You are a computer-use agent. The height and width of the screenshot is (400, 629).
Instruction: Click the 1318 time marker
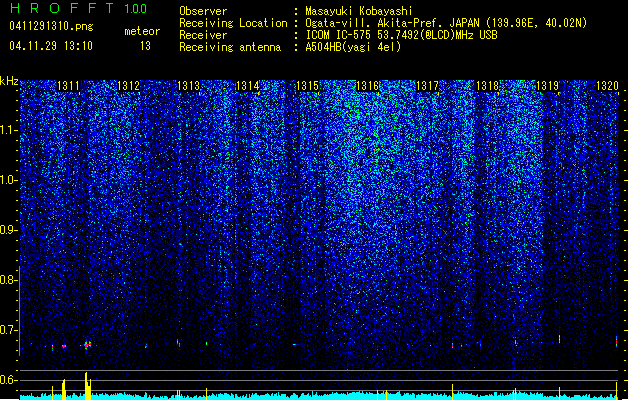click(x=487, y=86)
